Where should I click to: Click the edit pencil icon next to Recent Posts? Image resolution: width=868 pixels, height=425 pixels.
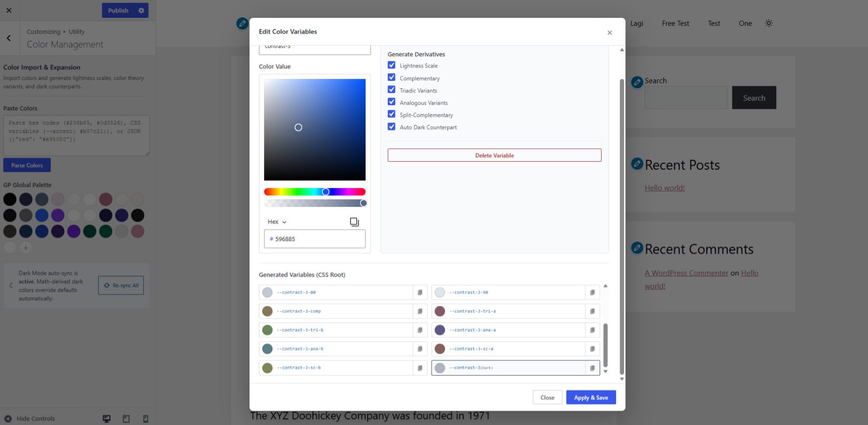pyautogui.click(x=637, y=164)
